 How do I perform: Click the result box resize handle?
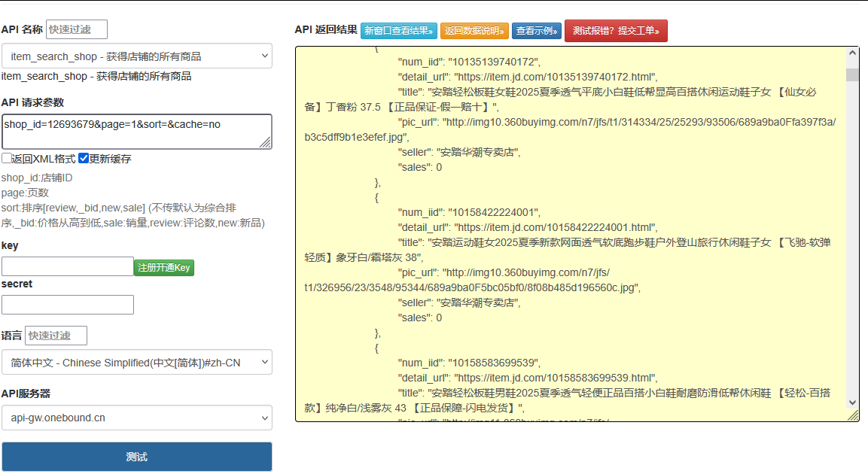pyautogui.click(x=853, y=415)
